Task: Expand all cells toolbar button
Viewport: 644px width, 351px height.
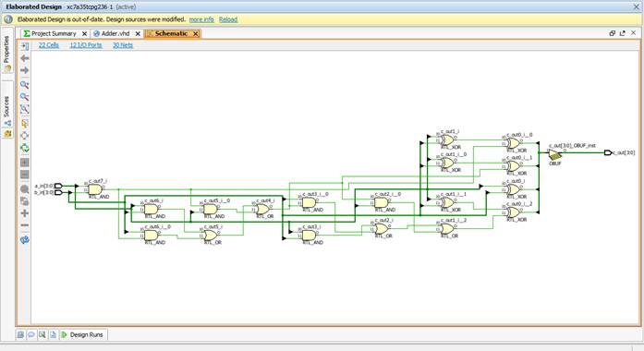Action: point(25,163)
